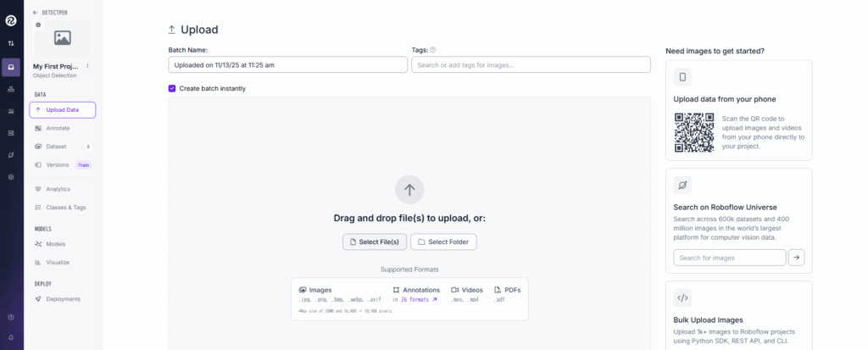Click the back arrow next to DETECTPEN
This screenshot has height=350, width=868.
pos(35,13)
